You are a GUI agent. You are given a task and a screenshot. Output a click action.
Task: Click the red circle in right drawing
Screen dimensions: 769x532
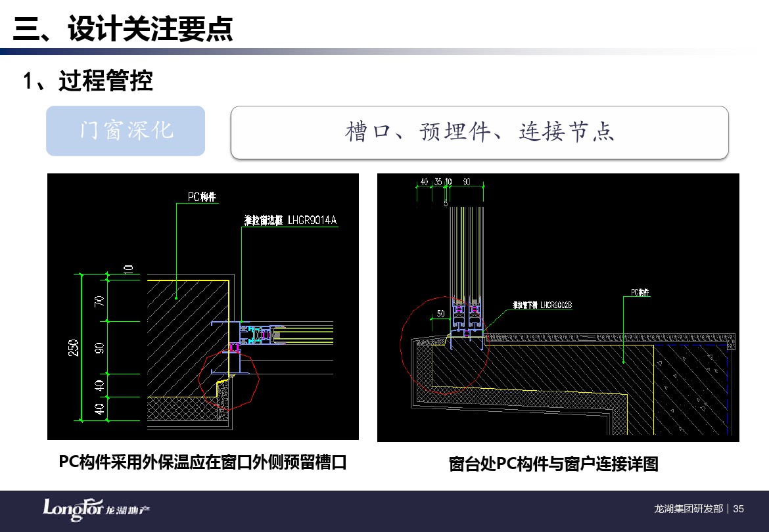coord(444,345)
